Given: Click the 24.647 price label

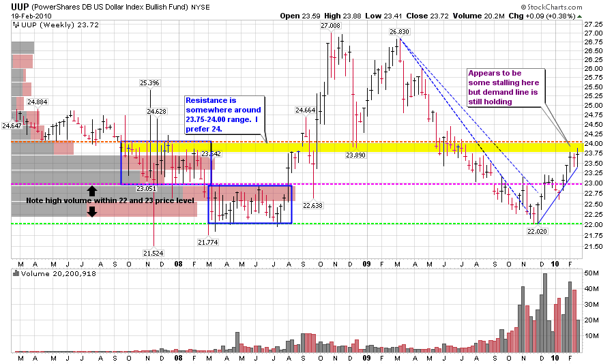Looking at the screenshot, I should (12, 126).
